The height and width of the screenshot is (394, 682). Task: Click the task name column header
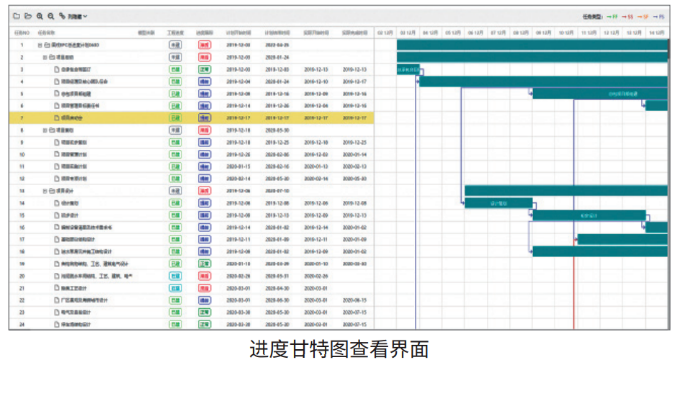(46, 33)
